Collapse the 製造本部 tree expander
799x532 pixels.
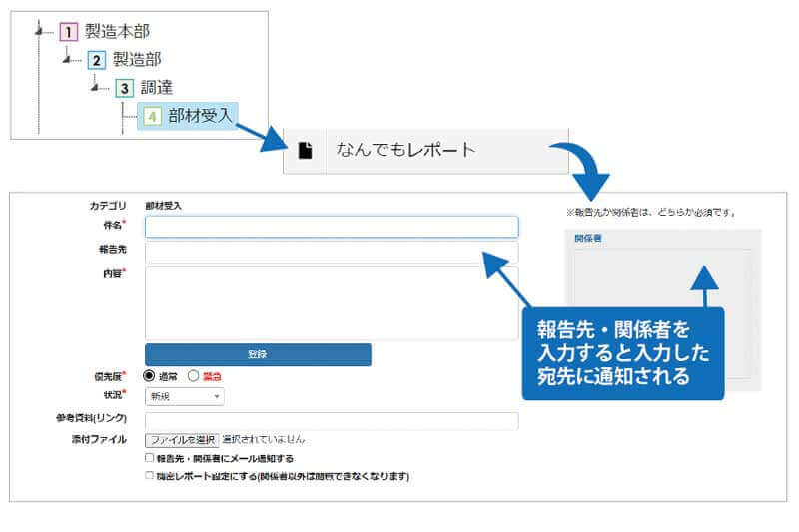(39, 32)
